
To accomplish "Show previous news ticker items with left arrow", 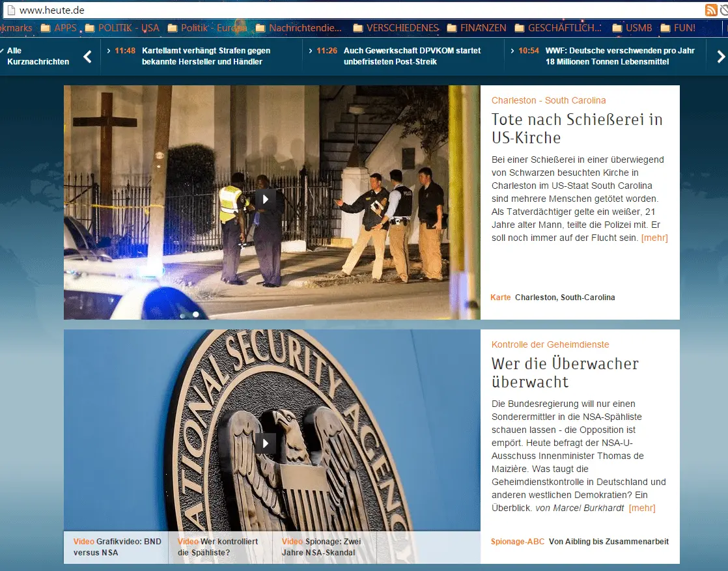I will coord(87,57).
